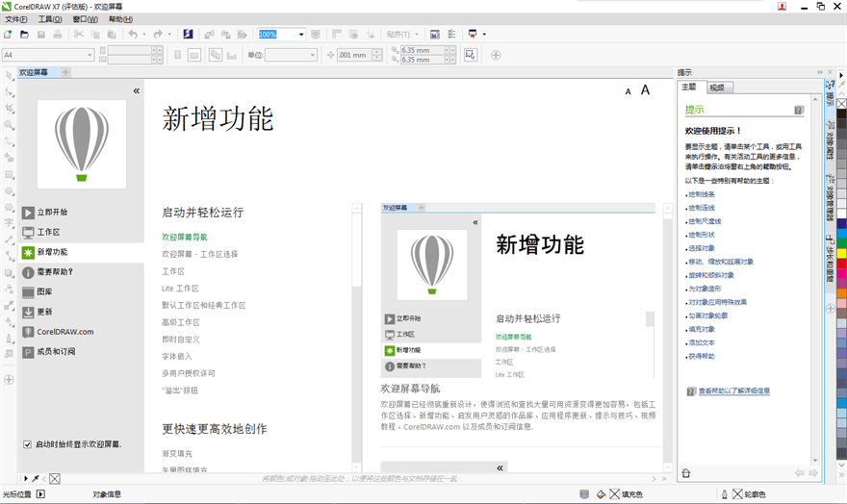Click 'Lite 工作区' topic link
This screenshot has height=504, width=847.
(180, 289)
